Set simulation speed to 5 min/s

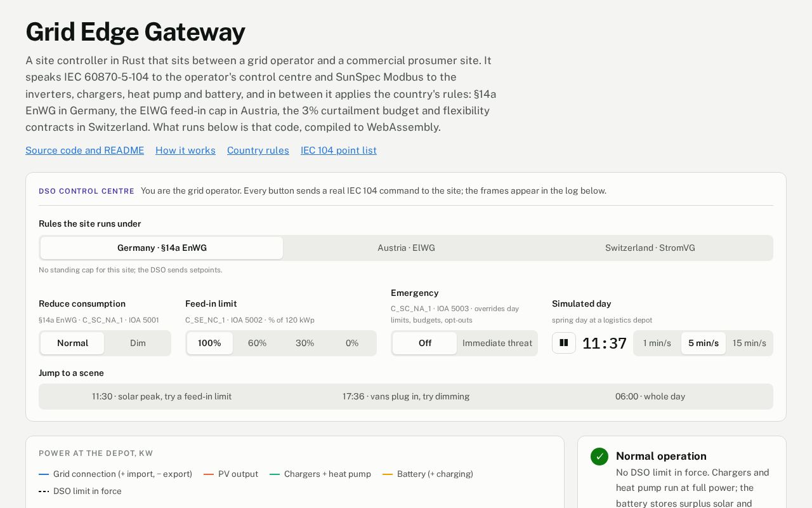[x=704, y=343]
